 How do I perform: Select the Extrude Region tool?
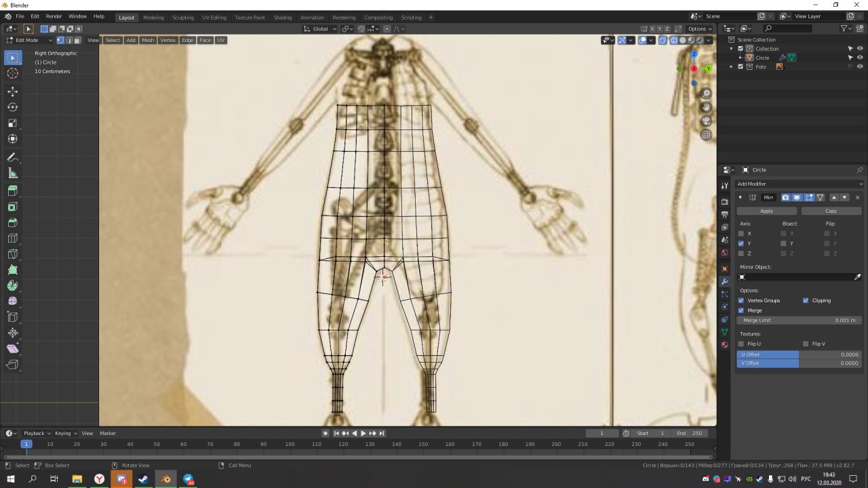click(12, 191)
